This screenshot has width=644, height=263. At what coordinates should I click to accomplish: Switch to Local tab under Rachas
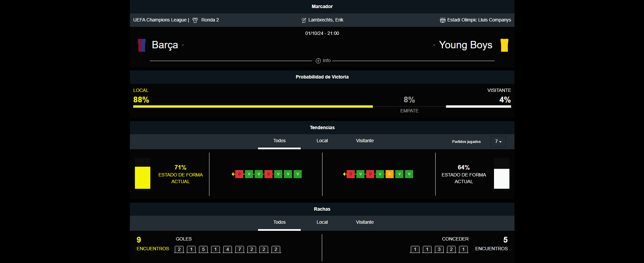[x=322, y=222]
